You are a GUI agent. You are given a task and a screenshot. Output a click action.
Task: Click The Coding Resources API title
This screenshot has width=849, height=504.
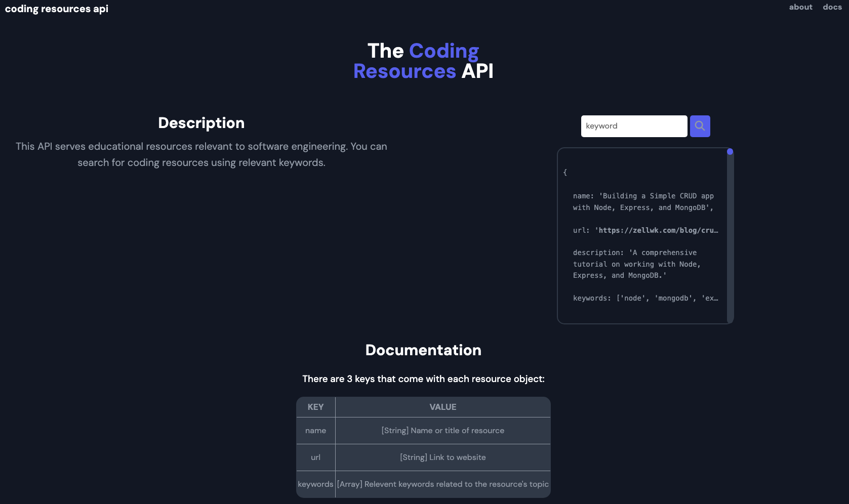click(423, 61)
